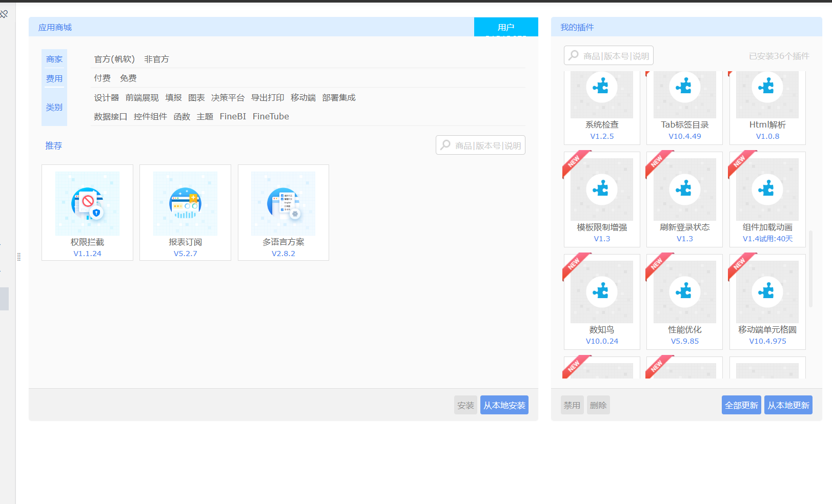Click the 我的插件 list scrollbar
The width and height of the screenshot is (832, 504).
[x=810, y=269]
